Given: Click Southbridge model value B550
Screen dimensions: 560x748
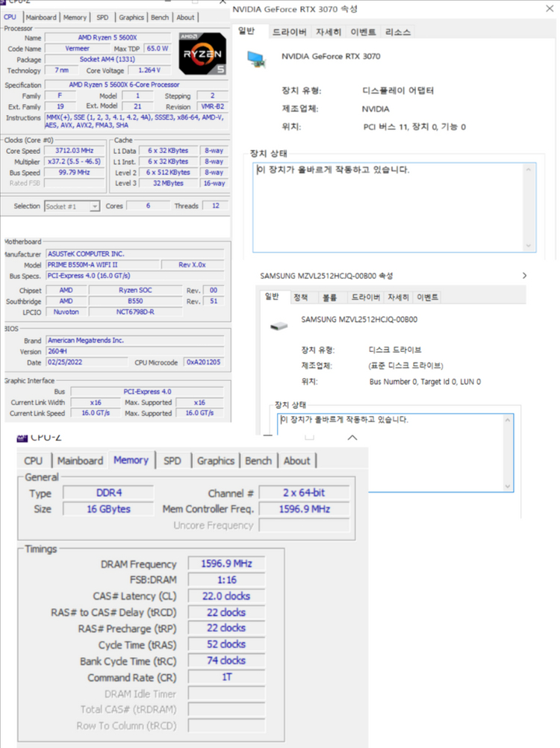Looking at the screenshot, I should click(135, 301).
